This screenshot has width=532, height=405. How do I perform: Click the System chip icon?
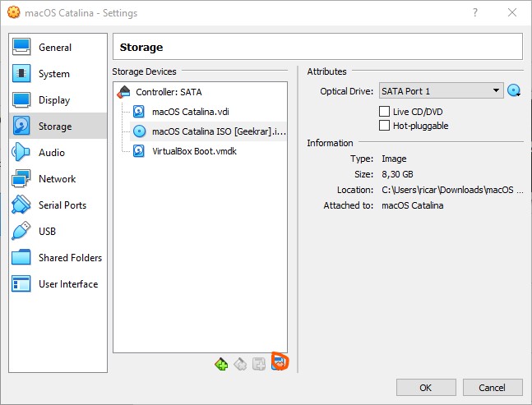point(21,73)
